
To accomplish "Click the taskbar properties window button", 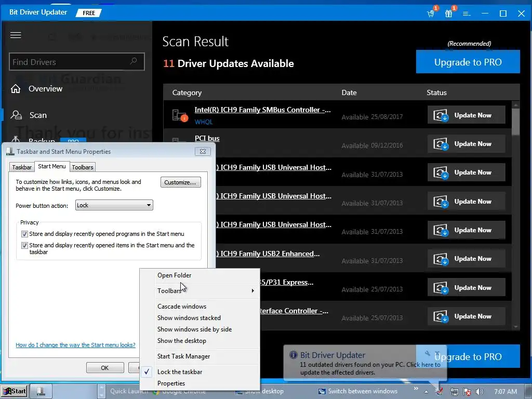I will [41, 391].
